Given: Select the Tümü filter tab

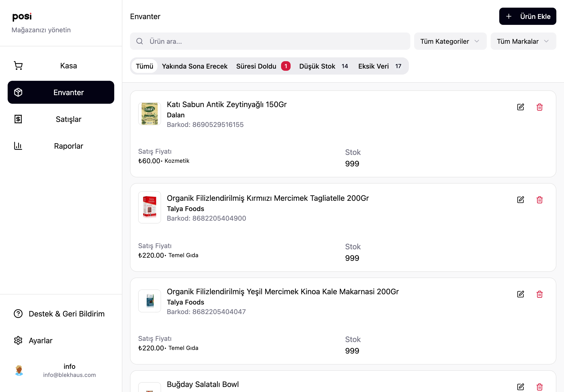Looking at the screenshot, I should (x=145, y=66).
